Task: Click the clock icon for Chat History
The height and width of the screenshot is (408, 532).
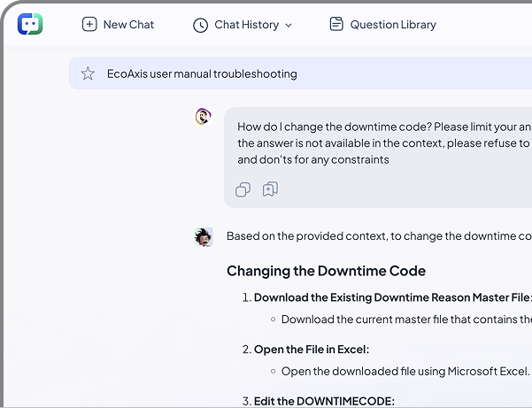Action: (x=201, y=25)
